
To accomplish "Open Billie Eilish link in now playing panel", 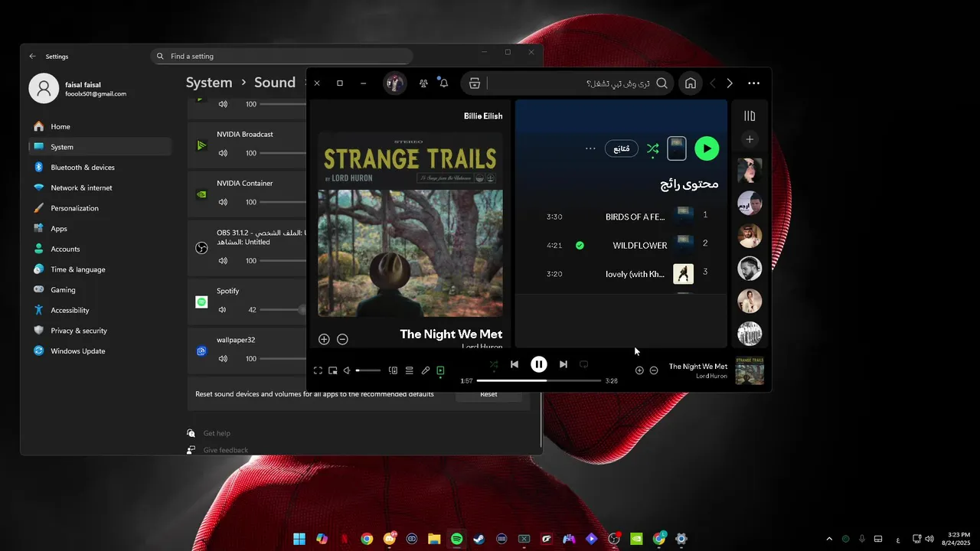I will (x=483, y=116).
